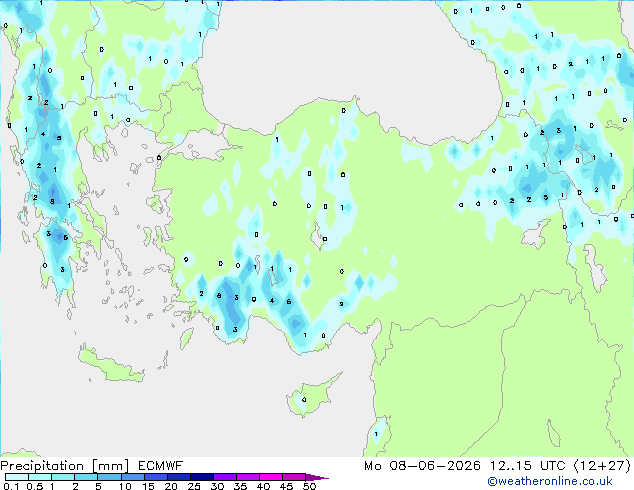This screenshot has width=634, height=490.
Task: Click the "12..15 UTC" time text
Action: [x=527, y=466]
